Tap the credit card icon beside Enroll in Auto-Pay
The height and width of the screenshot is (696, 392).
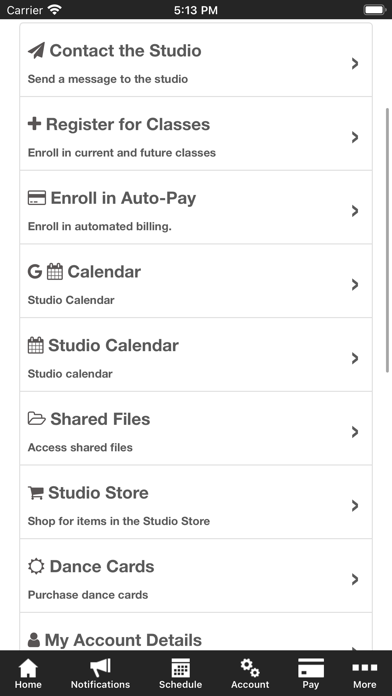pyautogui.click(x=36, y=198)
